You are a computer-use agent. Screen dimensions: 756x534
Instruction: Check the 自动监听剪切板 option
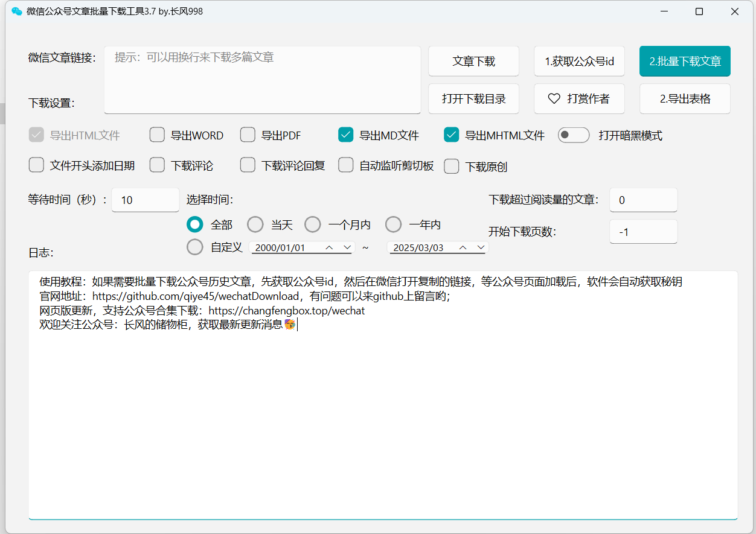[346, 165]
